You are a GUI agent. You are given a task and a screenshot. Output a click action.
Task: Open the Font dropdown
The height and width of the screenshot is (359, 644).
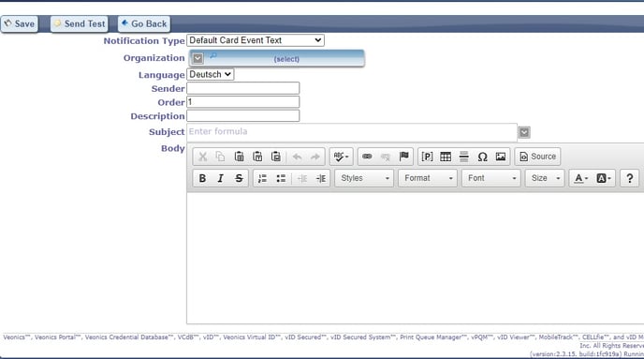coord(490,178)
